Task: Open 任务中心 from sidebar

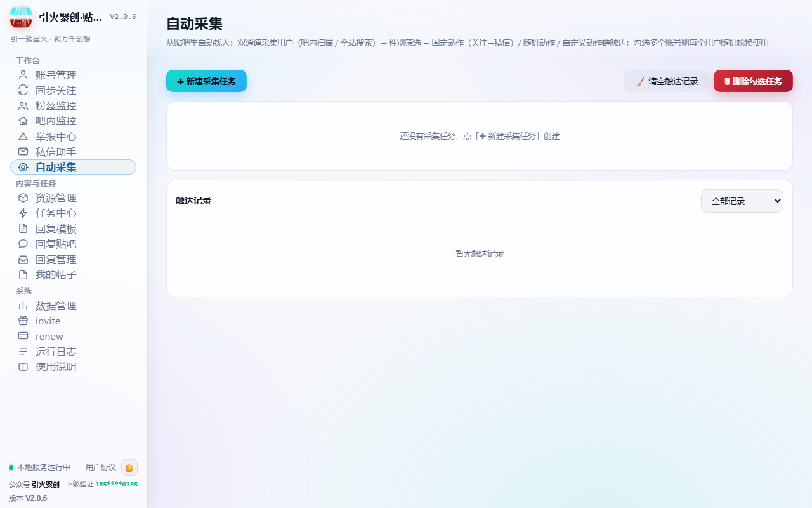Action: pyautogui.click(x=73, y=213)
